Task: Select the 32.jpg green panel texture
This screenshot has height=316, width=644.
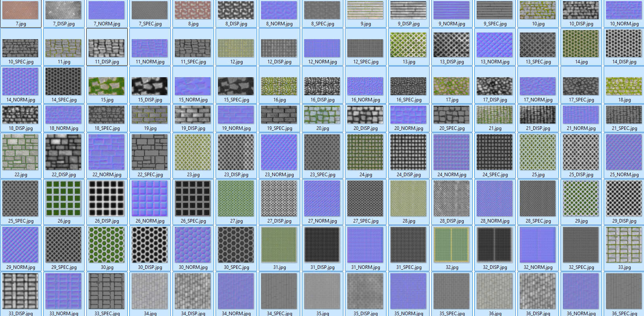Action: [x=451, y=245]
